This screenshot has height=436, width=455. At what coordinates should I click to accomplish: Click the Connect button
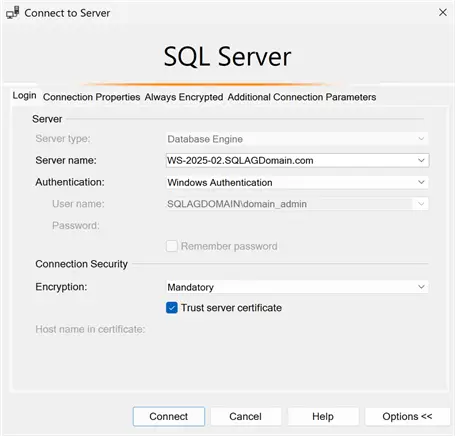169,416
